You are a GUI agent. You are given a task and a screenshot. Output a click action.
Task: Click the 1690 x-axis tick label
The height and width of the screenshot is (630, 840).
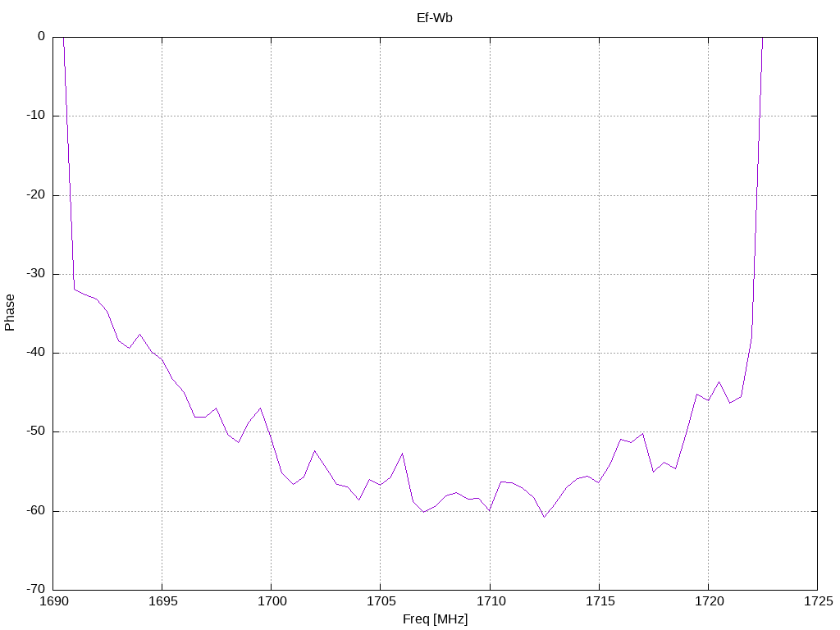coord(54,601)
